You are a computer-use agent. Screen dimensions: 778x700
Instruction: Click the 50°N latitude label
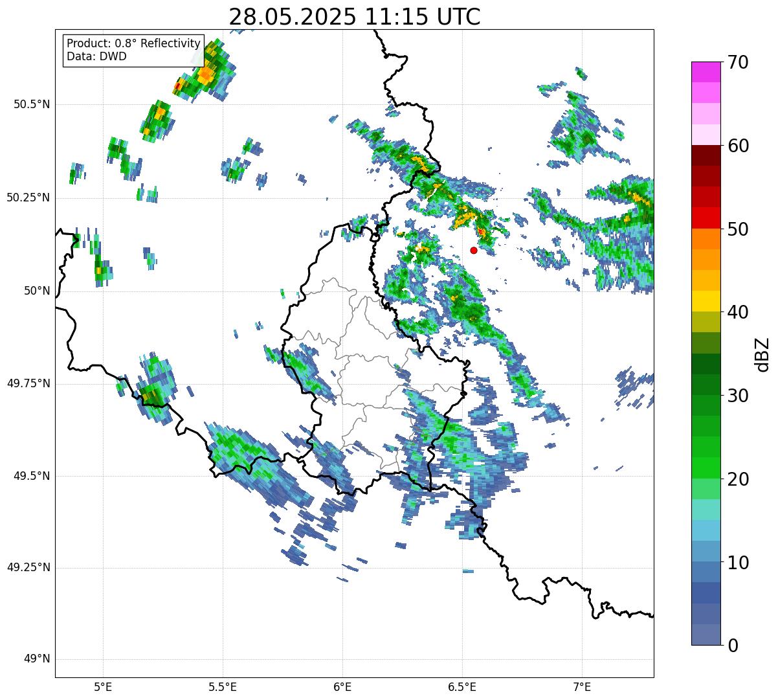pyautogui.click(x=36, y=291)
